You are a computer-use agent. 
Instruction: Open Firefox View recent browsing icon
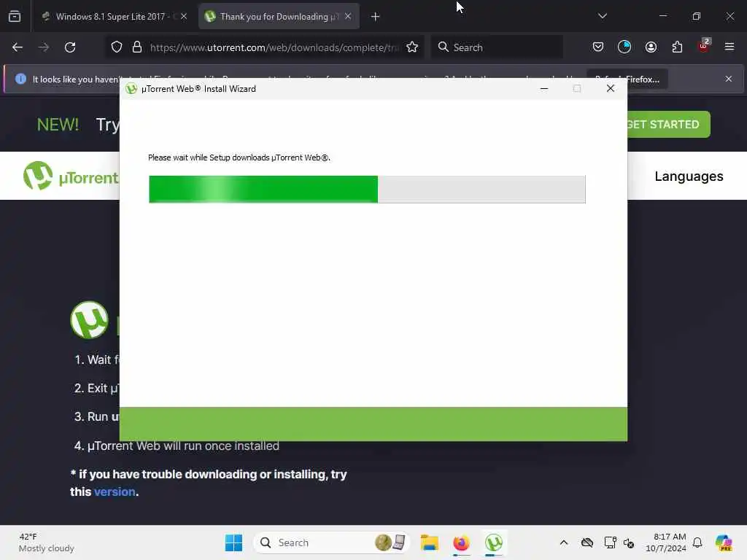pos(15,16)
